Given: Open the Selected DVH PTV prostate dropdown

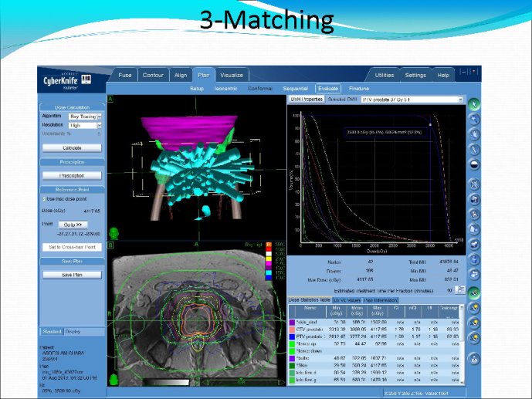Looking at the screenshot, I should 412,100.
